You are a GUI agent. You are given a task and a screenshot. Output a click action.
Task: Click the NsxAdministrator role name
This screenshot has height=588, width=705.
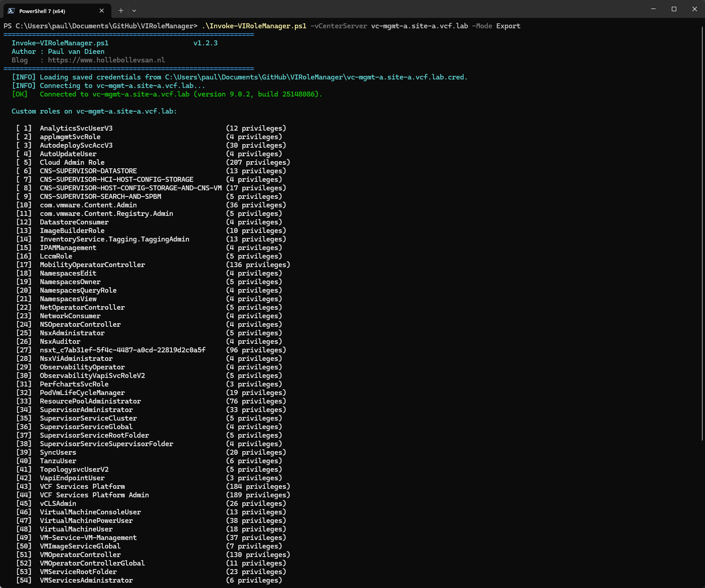[x=72, y=333]
